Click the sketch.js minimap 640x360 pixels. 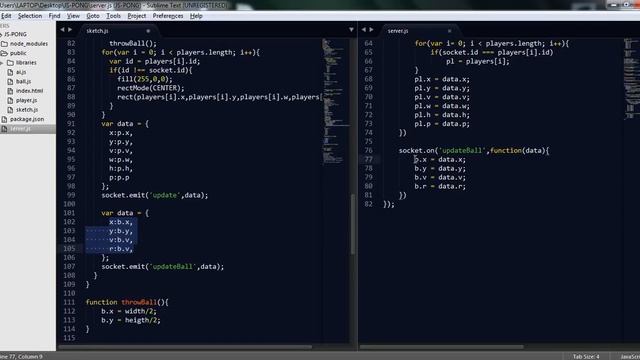(x=336, y=102)
